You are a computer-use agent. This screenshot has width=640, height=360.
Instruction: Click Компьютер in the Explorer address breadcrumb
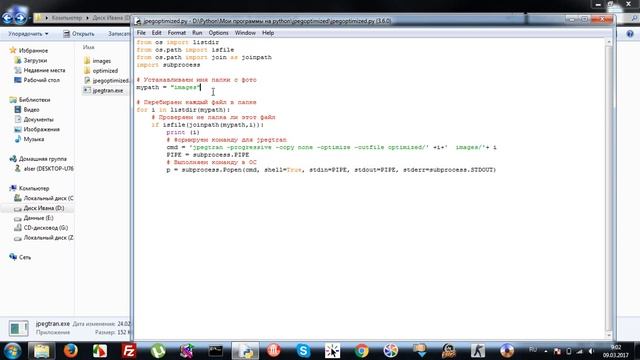67,18
